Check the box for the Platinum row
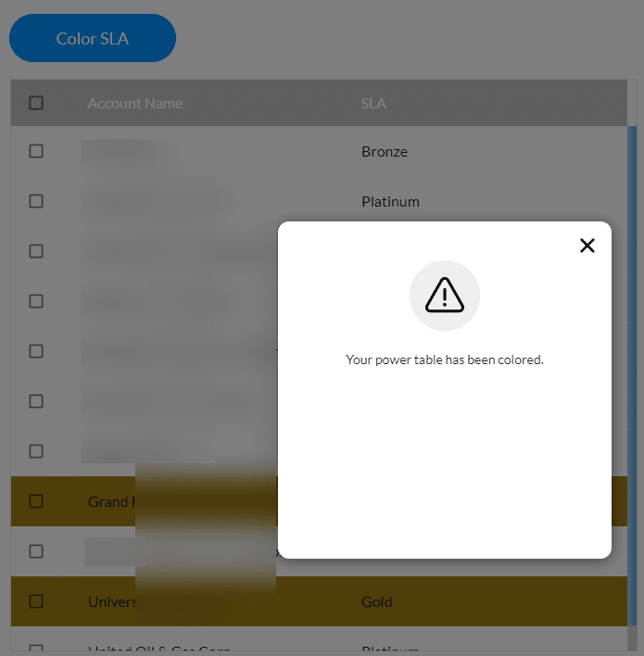644x656 pixels. 36,201
